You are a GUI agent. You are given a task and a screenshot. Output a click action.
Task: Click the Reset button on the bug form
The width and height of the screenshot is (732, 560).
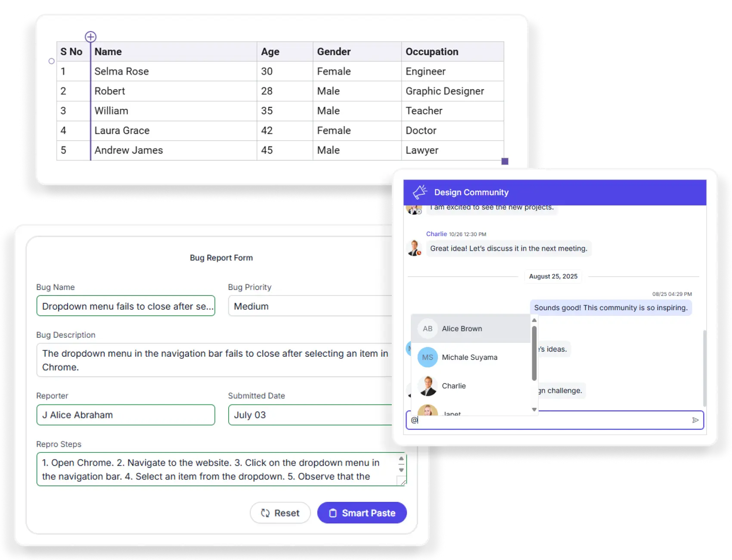280,513
